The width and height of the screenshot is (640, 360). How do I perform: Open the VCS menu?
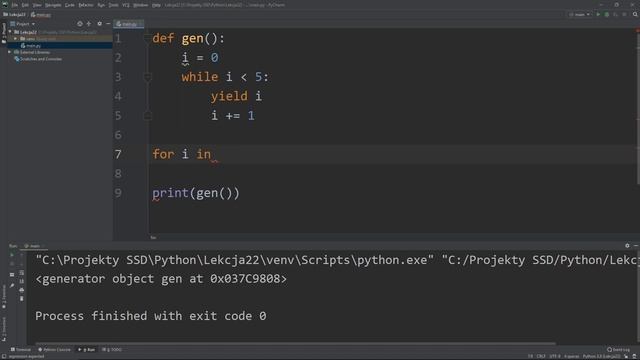(x=126, y=5)
